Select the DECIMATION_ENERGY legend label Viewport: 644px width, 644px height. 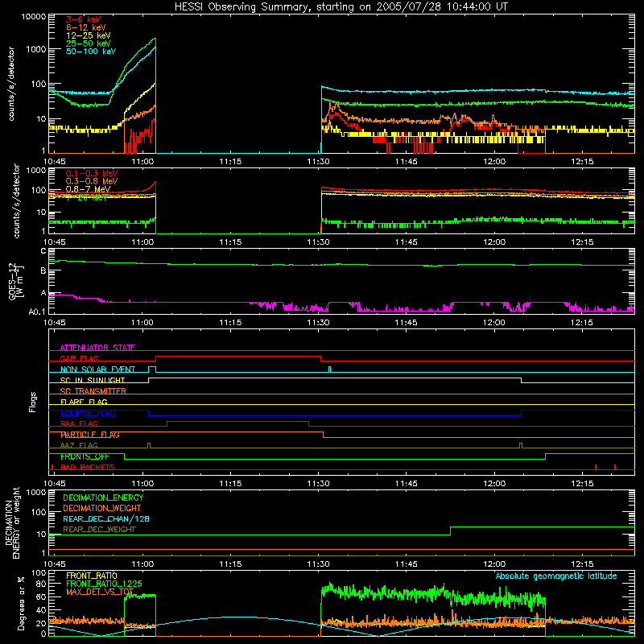(x=103, y=497)
